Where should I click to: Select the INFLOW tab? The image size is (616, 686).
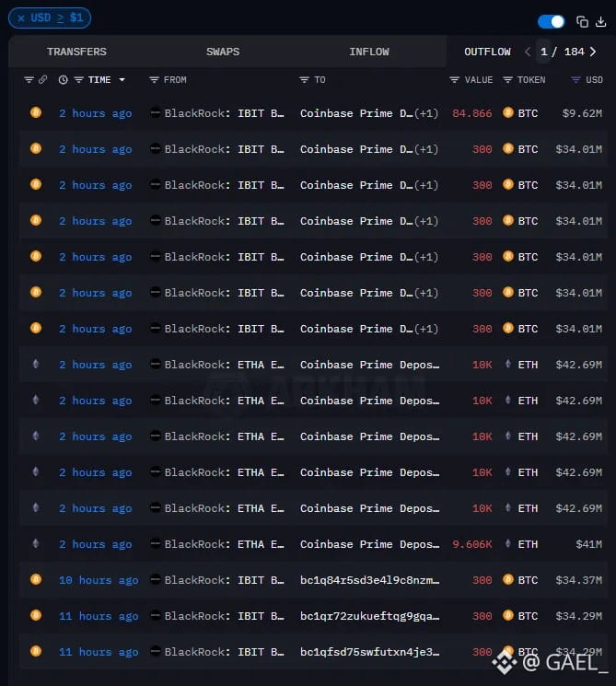click(369, 52)
